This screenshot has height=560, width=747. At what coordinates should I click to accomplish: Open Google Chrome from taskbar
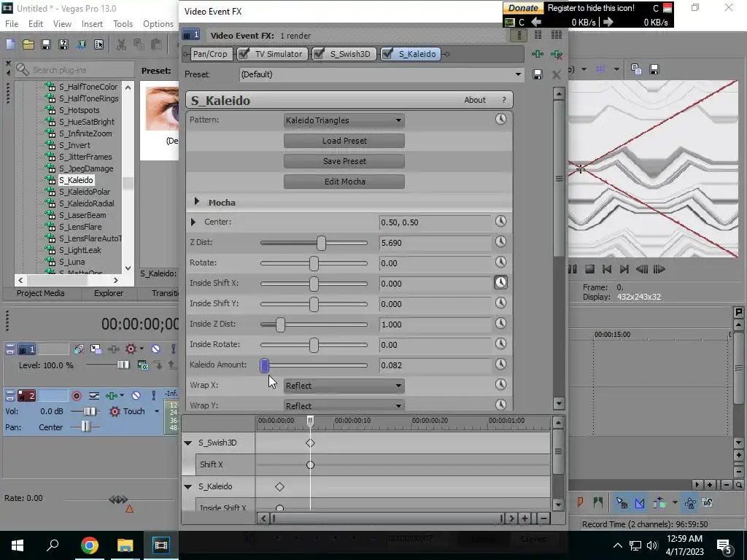tap(89, 545)
